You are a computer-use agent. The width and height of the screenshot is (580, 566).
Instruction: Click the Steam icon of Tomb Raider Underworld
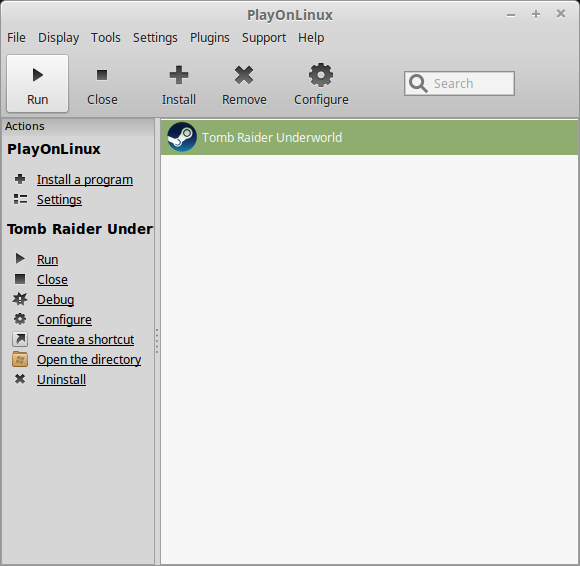click(x=182, y=137)
